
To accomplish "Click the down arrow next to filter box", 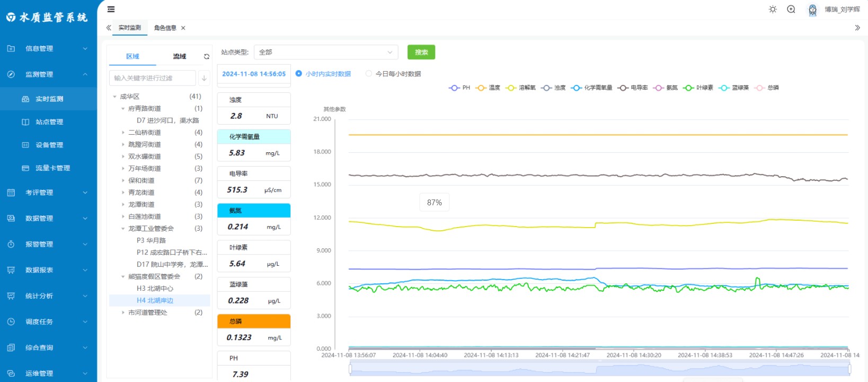I will pos(204,78).
